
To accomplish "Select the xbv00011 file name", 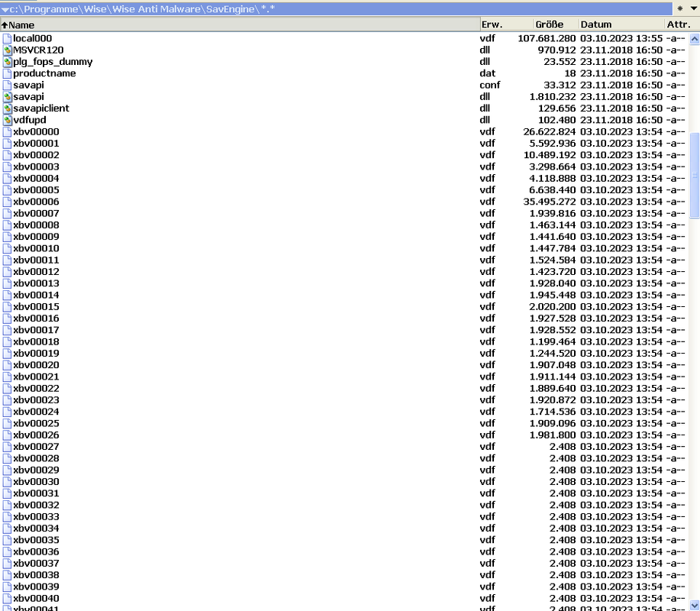I will 36,260.
